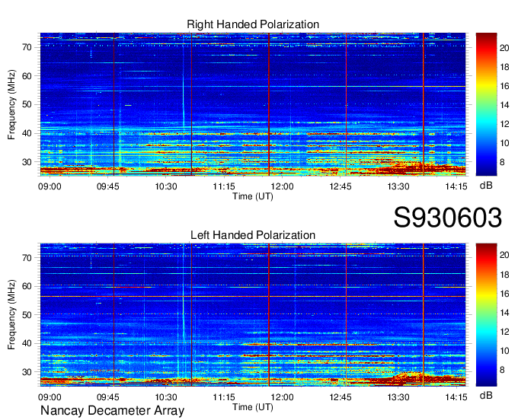
Task: Click the 12 dB tick on upper color bar
Action: point(504,124)
